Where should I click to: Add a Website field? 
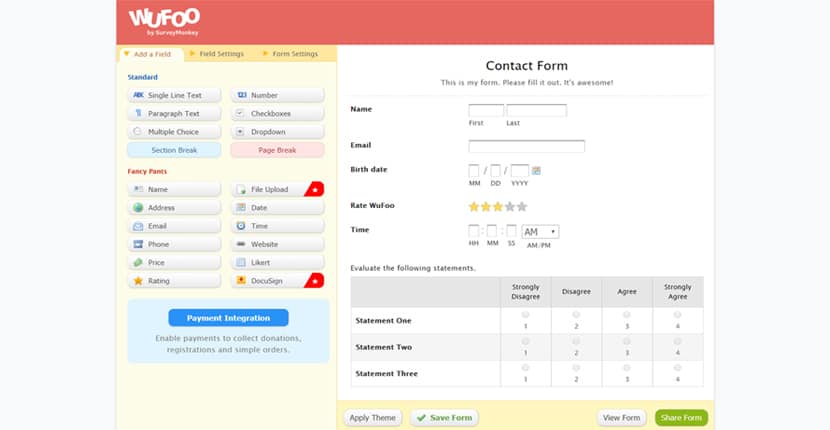tap(277, 244)
